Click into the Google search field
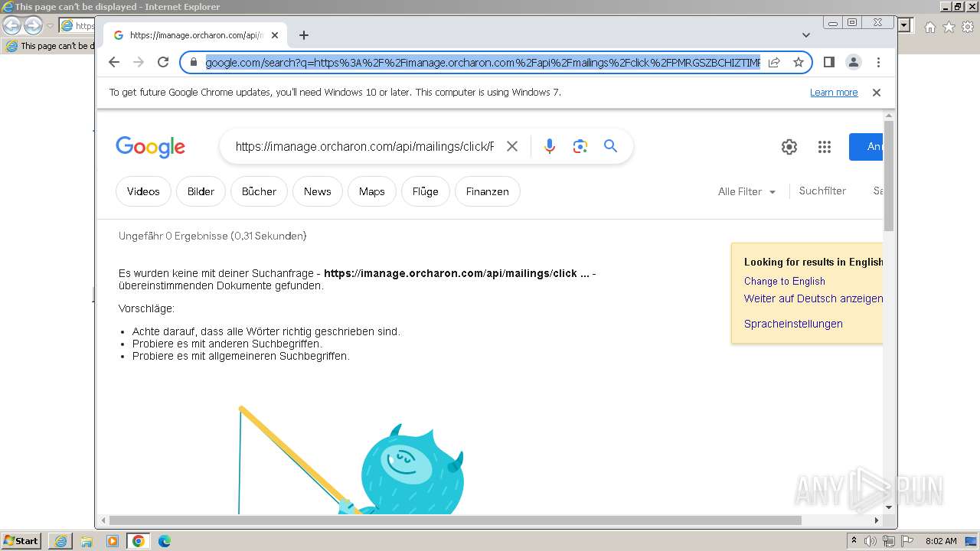This screenshot has height=551, width=980. (364, 146)
